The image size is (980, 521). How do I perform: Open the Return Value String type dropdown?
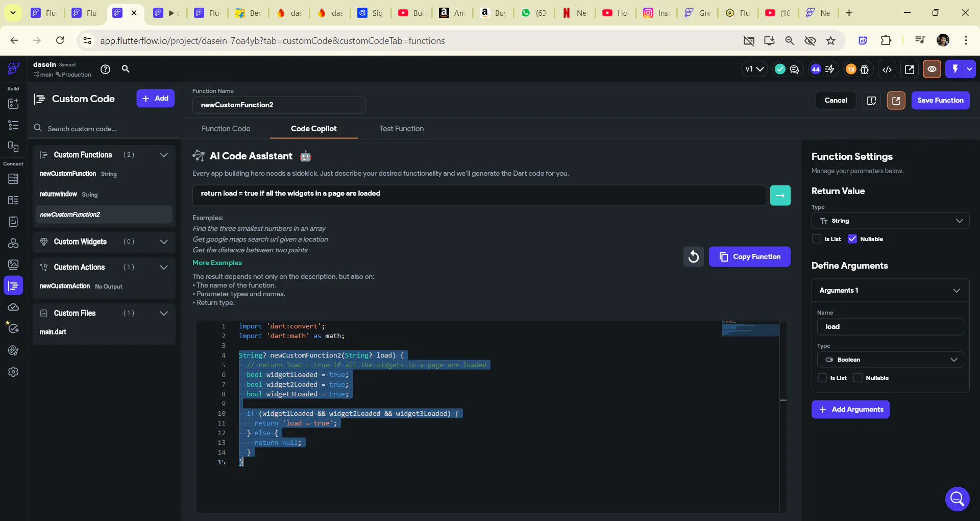[890, 221]
